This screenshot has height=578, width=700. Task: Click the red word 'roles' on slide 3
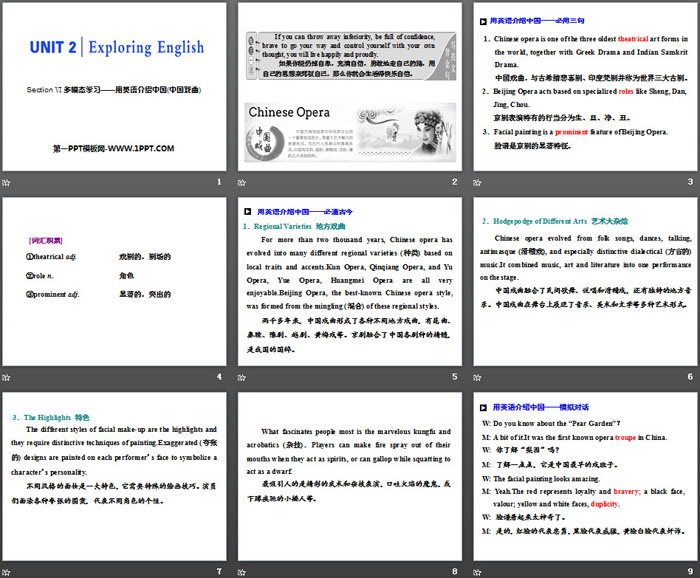[626, 91]
